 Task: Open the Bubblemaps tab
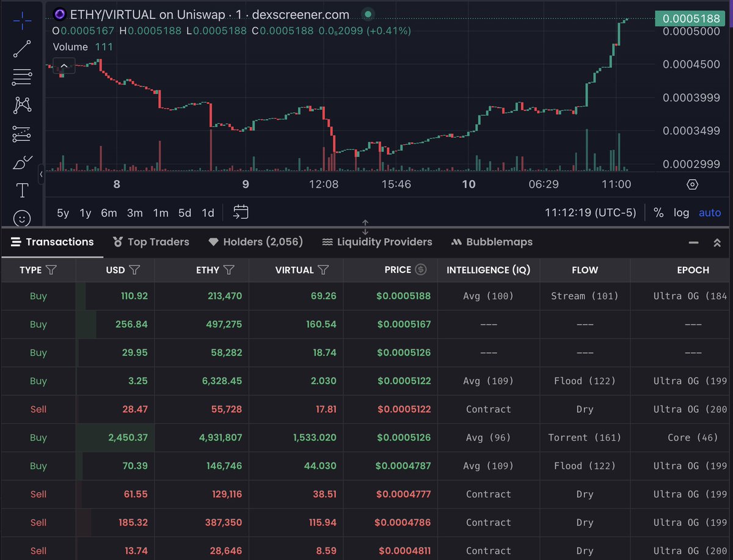492,242
